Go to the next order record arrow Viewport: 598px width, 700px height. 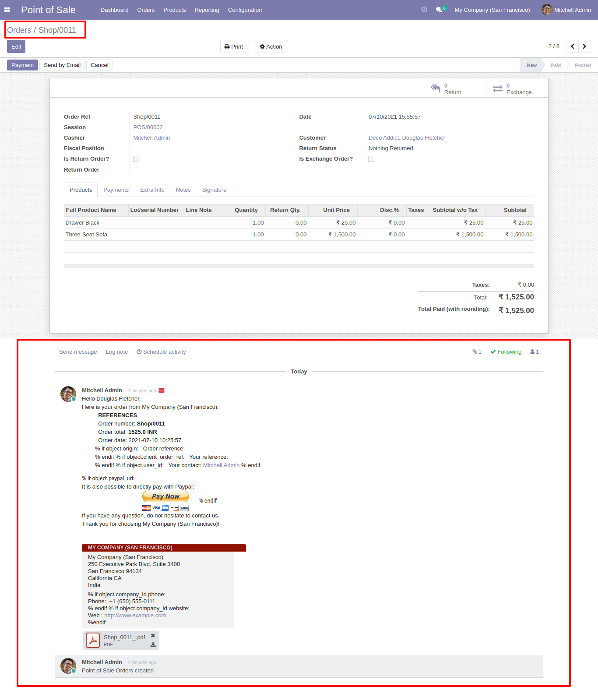[584, 46]
